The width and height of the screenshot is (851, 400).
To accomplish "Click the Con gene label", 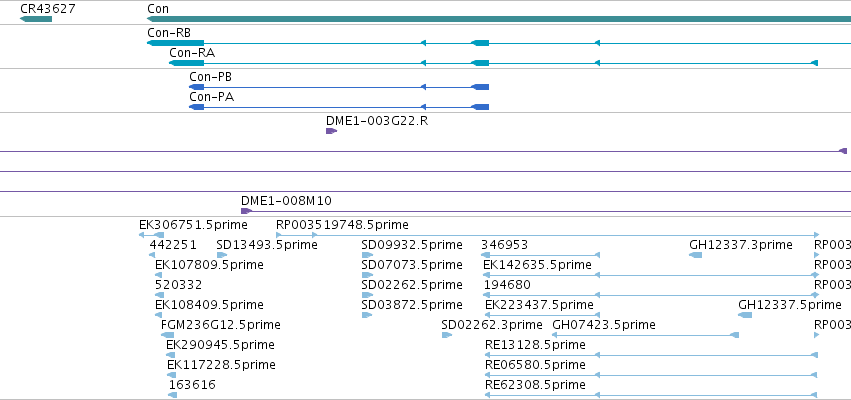I will coord(158,9).
